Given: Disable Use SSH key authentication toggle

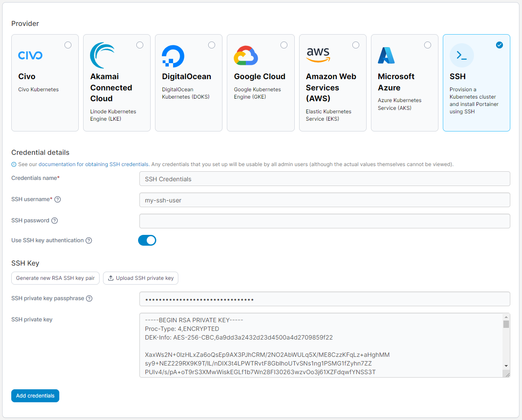Looking at the screenshot, I should (147, 240).
